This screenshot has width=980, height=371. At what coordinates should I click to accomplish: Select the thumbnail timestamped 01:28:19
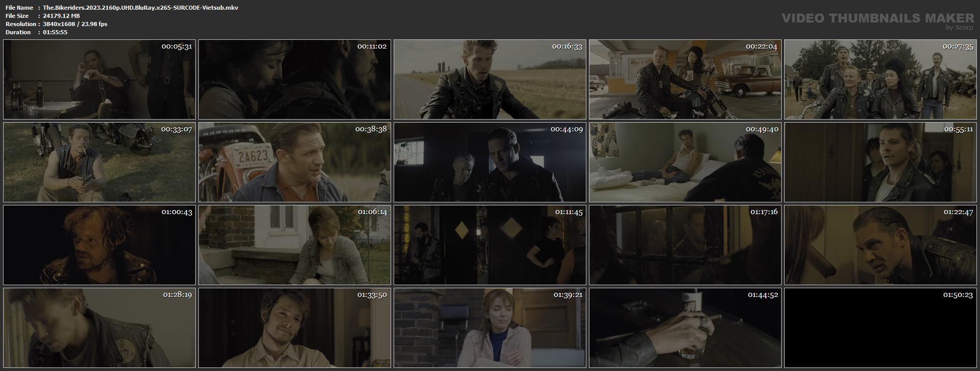[x=99, y=328]
